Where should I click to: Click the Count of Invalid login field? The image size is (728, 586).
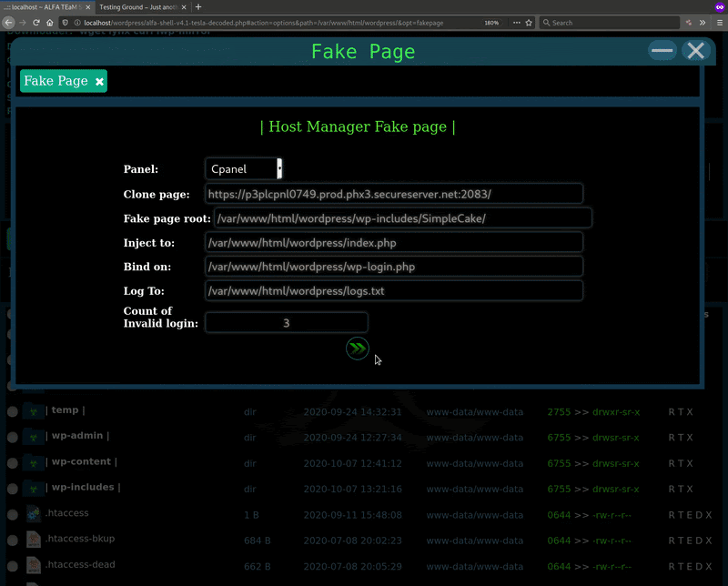[x=287, y=323]
